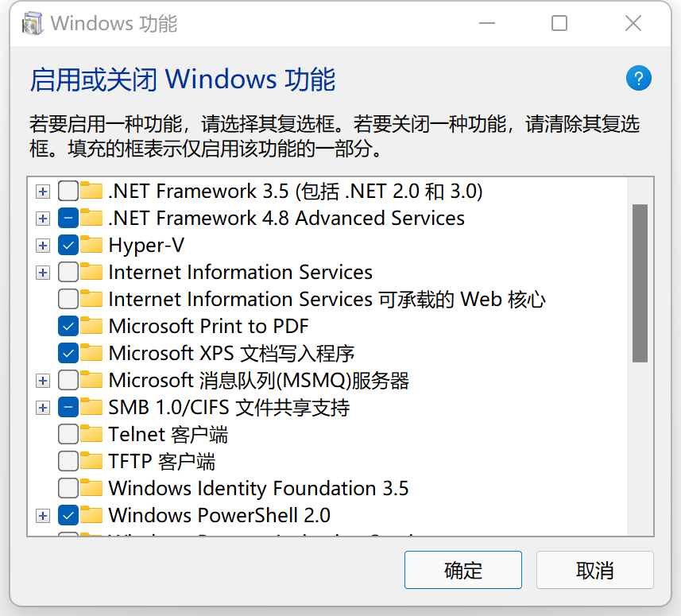This screenshot has width=681, height=616.
Task: Click the .NET Framework 3.5 folder icon
Action: pos(91,191)
